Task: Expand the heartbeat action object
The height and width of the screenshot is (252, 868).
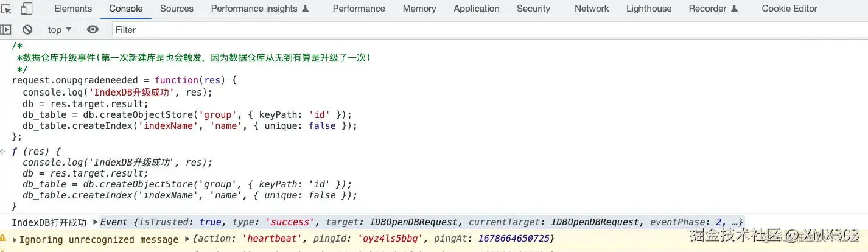Action: point(187,239)
